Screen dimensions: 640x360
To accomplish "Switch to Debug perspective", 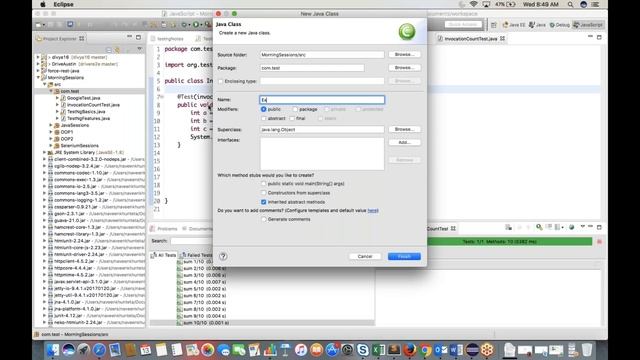I will tap(559, 25).
